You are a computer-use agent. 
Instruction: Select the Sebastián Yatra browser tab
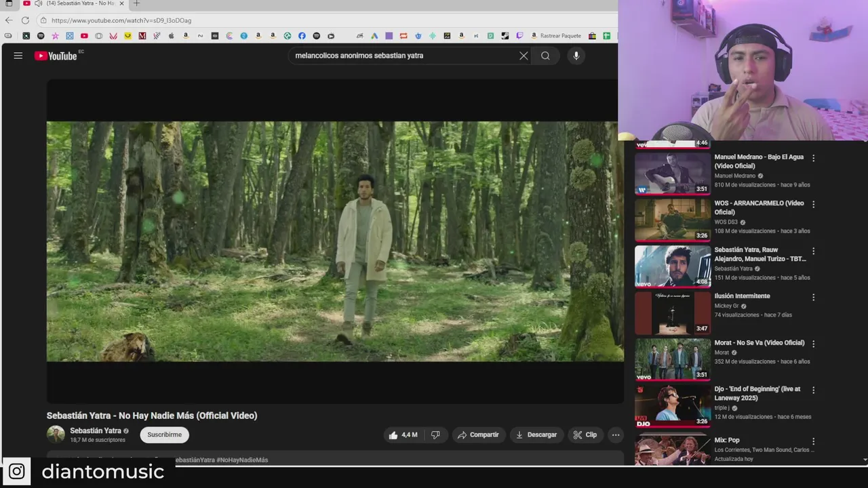click(x=75, y=3)
